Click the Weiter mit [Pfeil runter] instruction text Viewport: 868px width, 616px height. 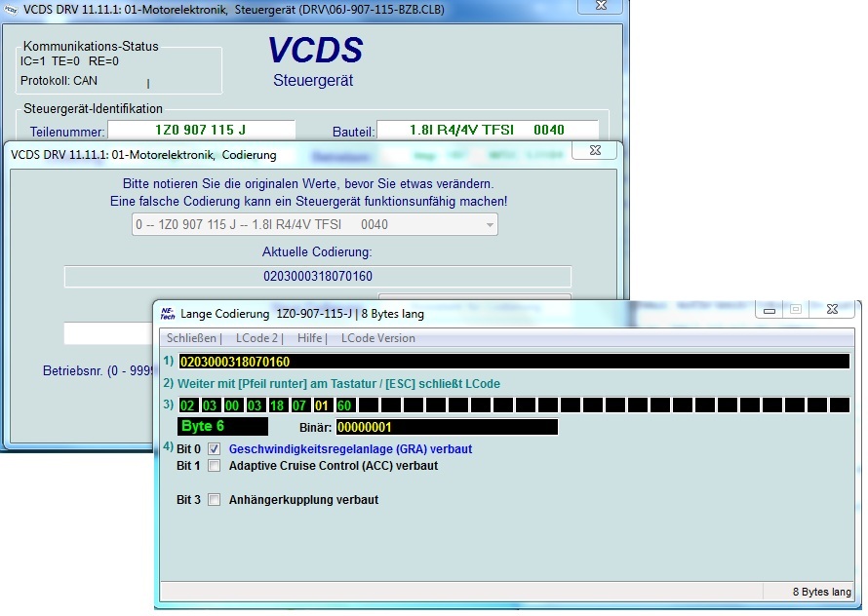(x=338, y=384)
